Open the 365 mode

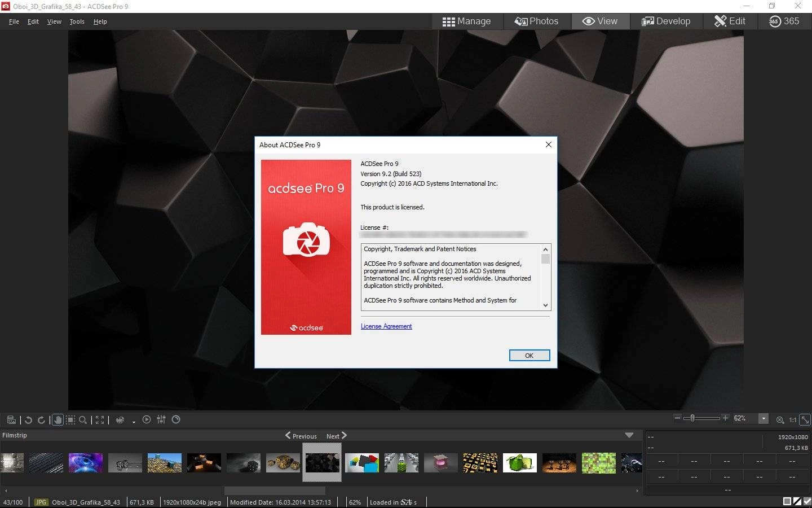coord(784,21)
